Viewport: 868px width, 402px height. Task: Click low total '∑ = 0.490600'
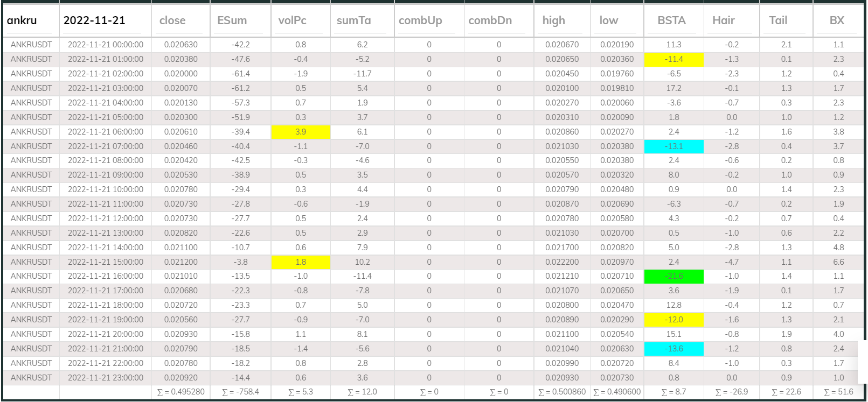coord(617,392)
